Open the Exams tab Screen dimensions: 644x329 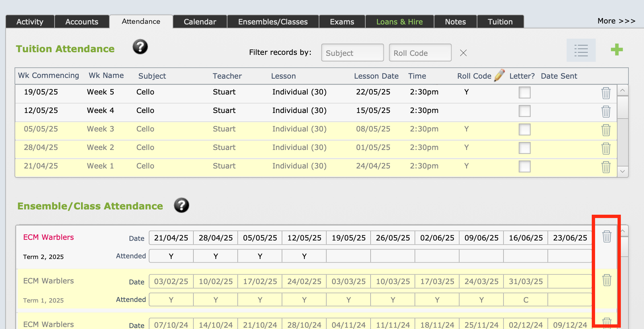pos(342,22)
